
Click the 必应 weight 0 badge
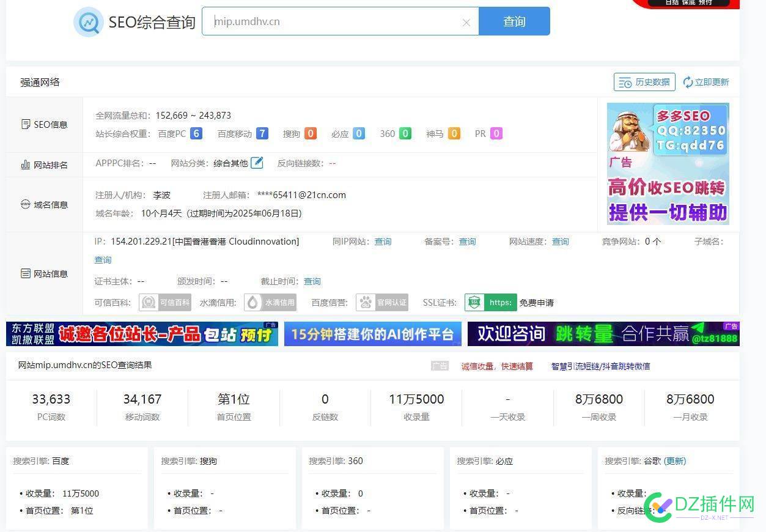click(x=359, y=133)
